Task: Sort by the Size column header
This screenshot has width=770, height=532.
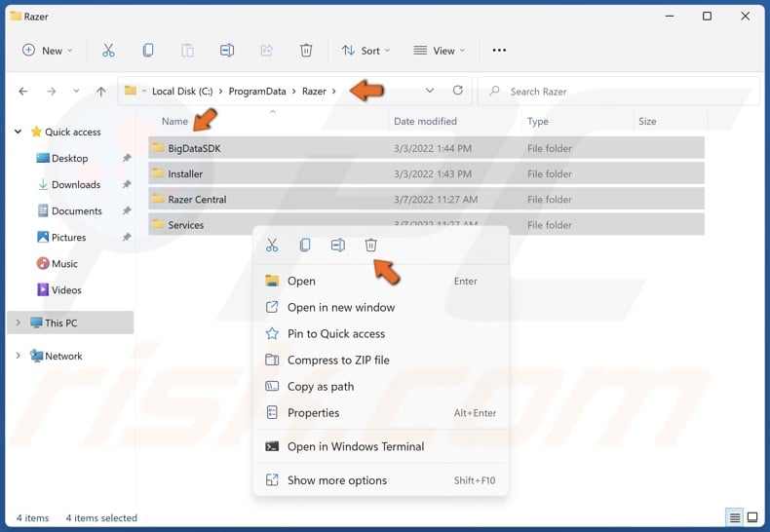Action: [x=647, y=121]
